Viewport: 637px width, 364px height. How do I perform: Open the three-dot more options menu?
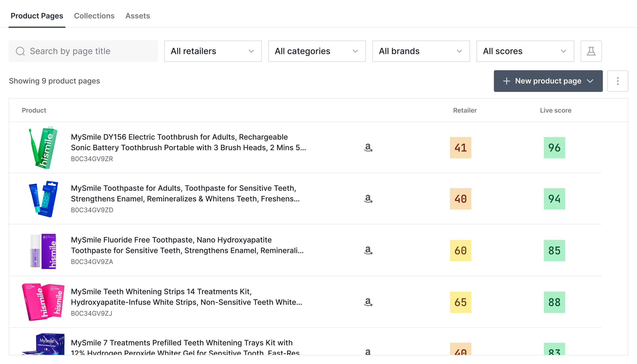[x=618, y=81]
